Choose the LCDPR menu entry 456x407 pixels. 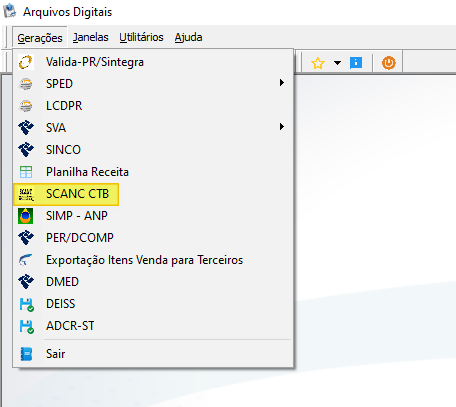pyautogui.click(x=153, y=106)
